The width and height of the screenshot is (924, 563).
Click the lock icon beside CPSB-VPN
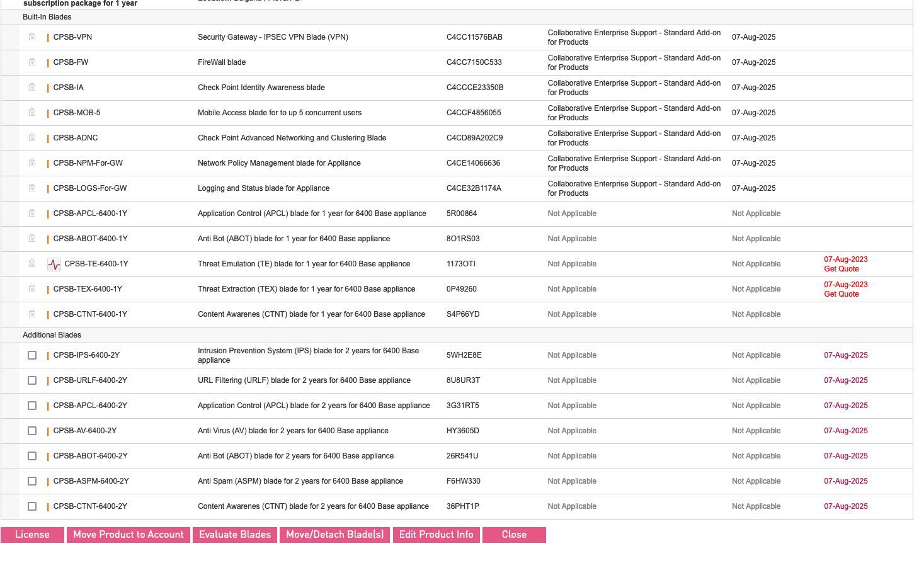32,37
